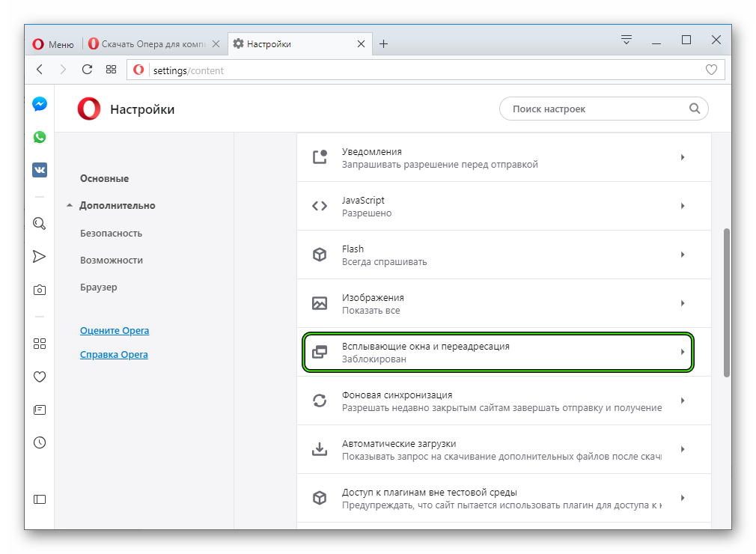Expand the Доступ к плагинам row arrow
This screenshot has height=554, width=756.
(683, 498)
